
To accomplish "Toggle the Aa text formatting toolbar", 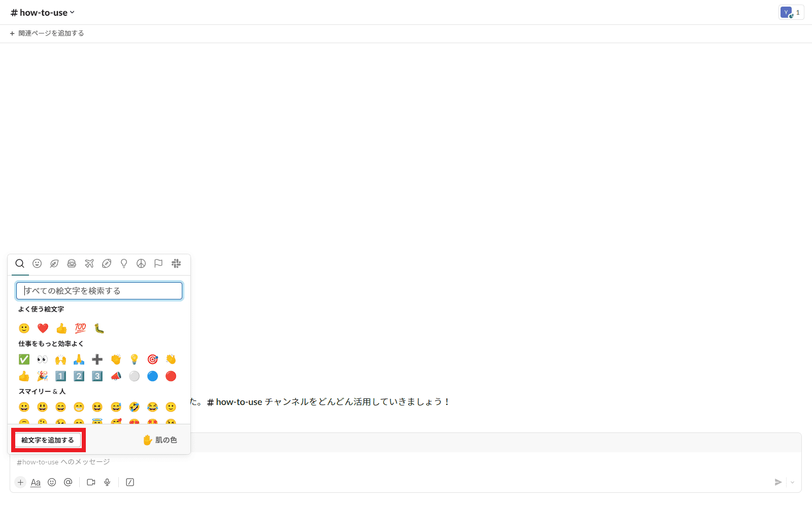I will click(x=36, y=482).
